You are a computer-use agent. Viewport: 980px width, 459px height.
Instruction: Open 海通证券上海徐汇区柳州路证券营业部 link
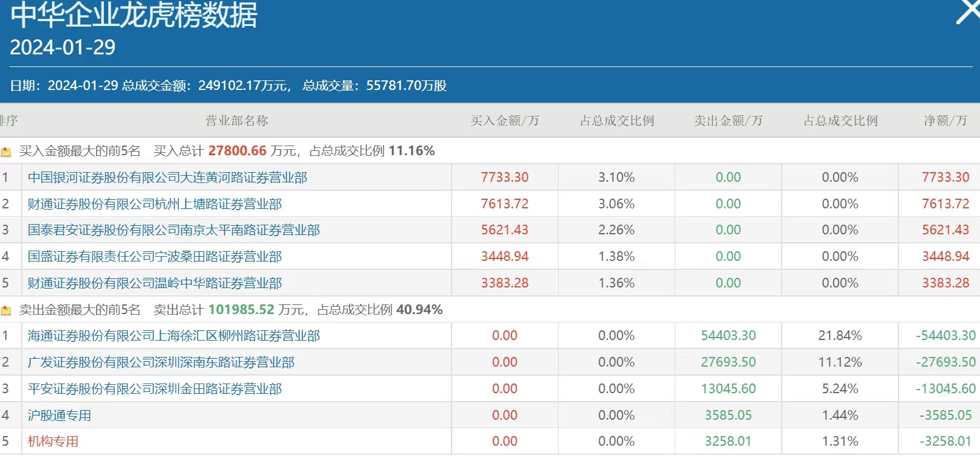[x=174, y=336]
